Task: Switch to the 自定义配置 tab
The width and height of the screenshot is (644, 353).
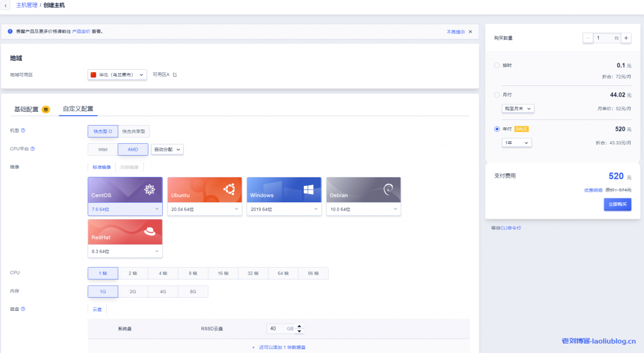Action: 78,109
